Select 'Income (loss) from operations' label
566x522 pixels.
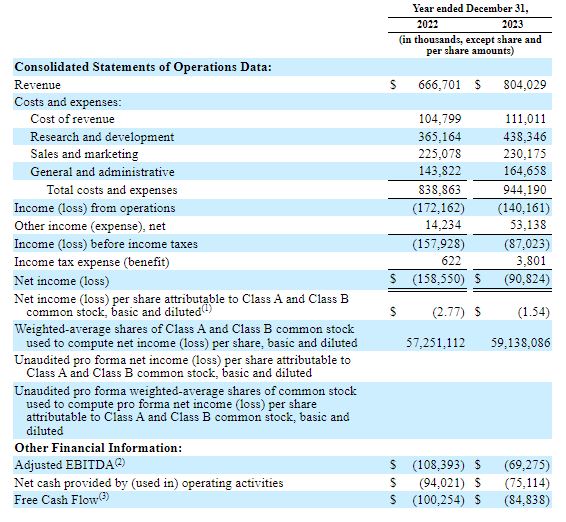pos(95,208)
